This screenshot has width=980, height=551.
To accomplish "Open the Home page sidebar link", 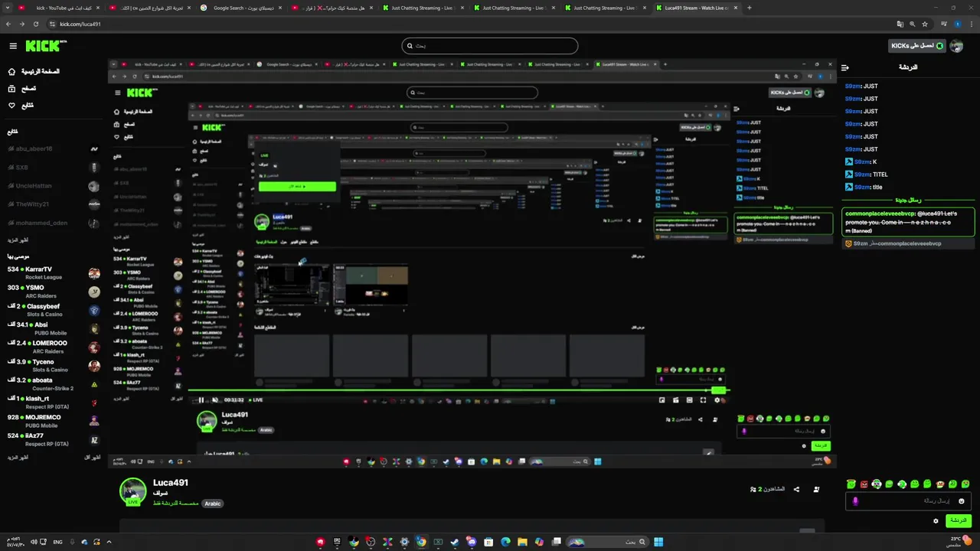I will point(34,71).
